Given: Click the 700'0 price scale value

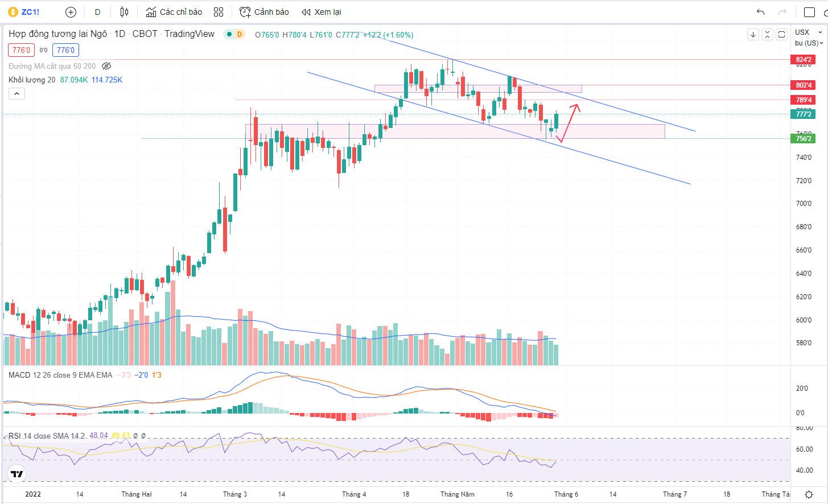Looking at the screenshot, I should click(804, 204).
